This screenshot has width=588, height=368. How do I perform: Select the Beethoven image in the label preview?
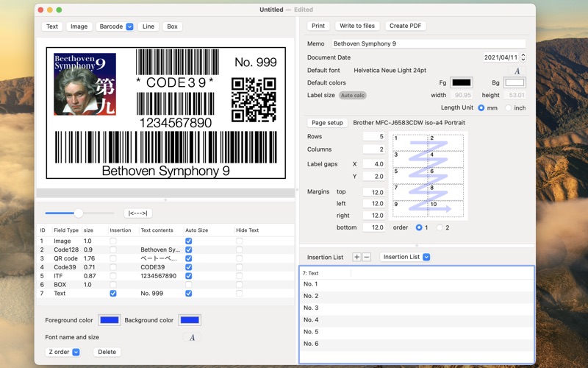(85, 84)
